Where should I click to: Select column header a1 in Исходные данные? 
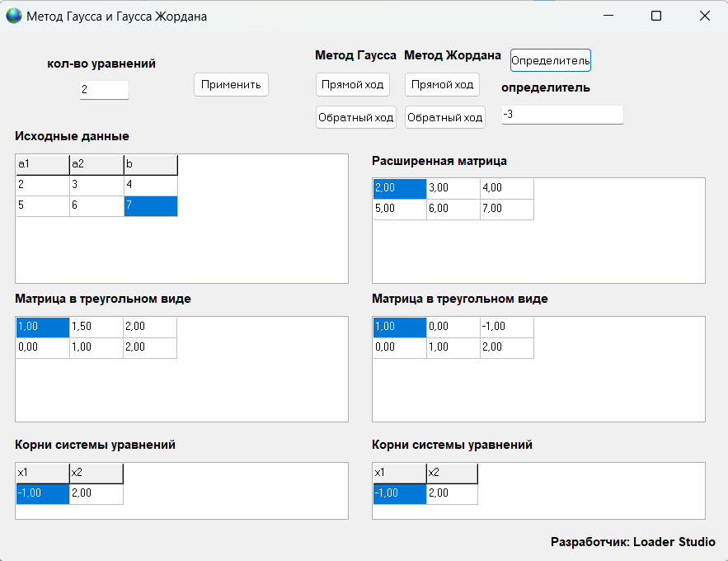[42, 164]
